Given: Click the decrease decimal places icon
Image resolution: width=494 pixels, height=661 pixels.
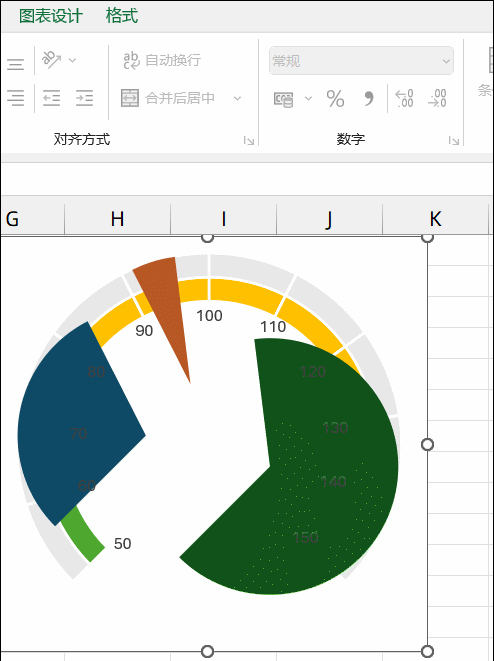Looking at the screenshot, I should [437, 98].
